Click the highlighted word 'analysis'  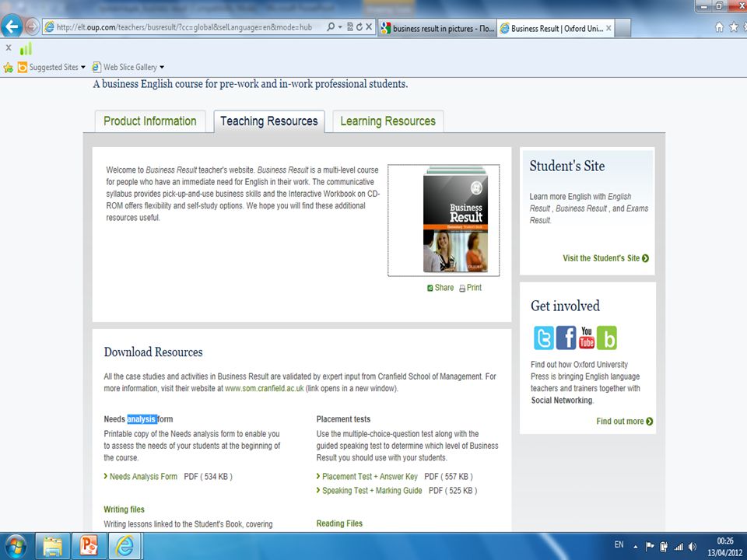coord(142,419)
